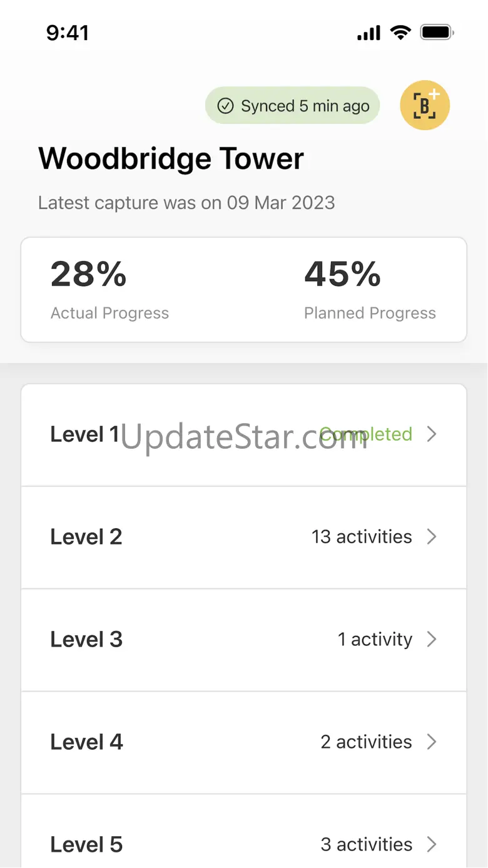
Task: Tap the Synced 5 min ago badge
Action: click(292, 106)
